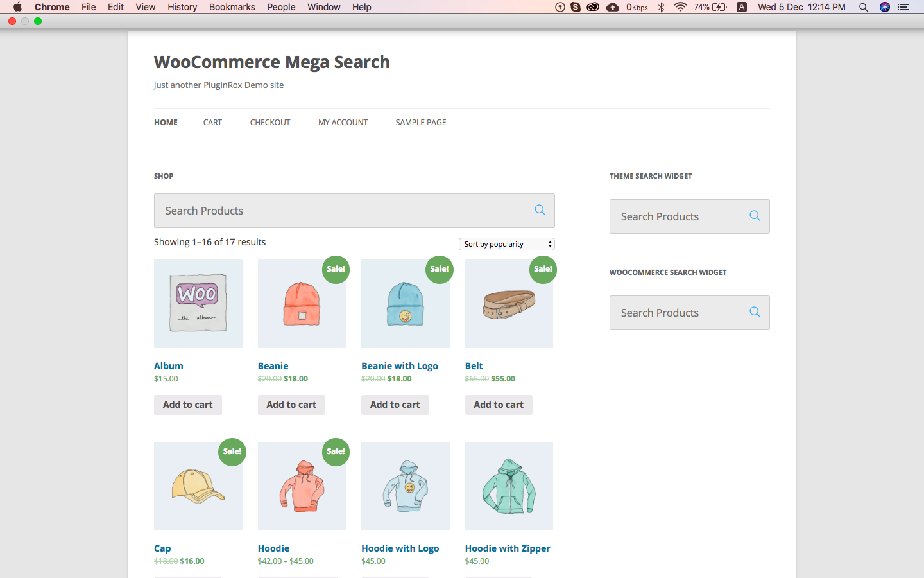Open the Cap product title link
The width and height of the screenshot is (924, 578).
click(x=162, y=548)
